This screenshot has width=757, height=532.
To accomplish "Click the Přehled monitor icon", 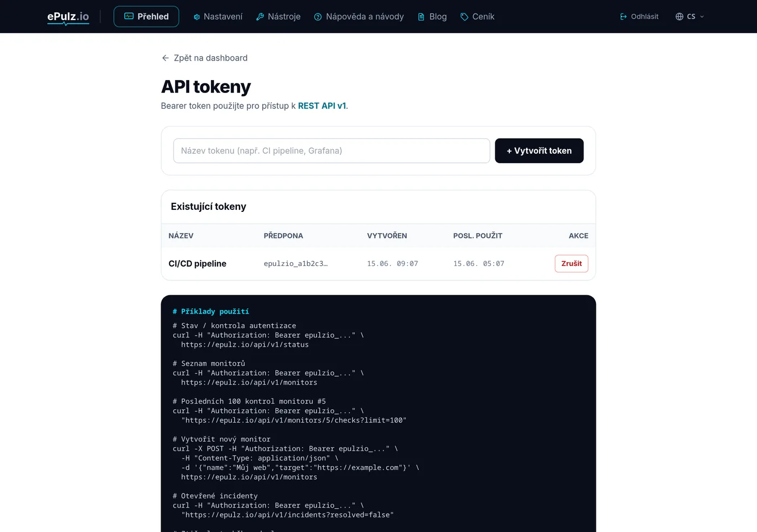I will [x=129, y=16].
